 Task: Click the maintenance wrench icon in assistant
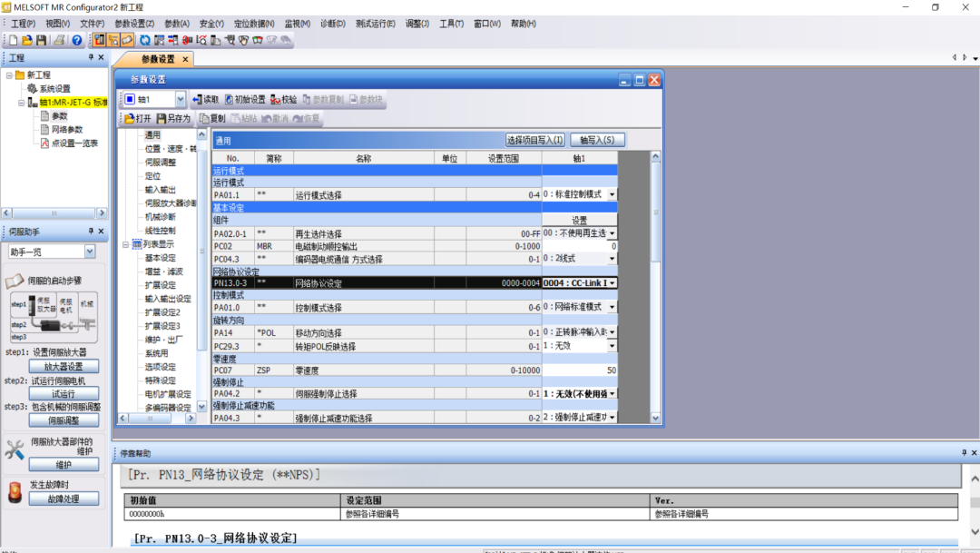[x=15, y=449]
